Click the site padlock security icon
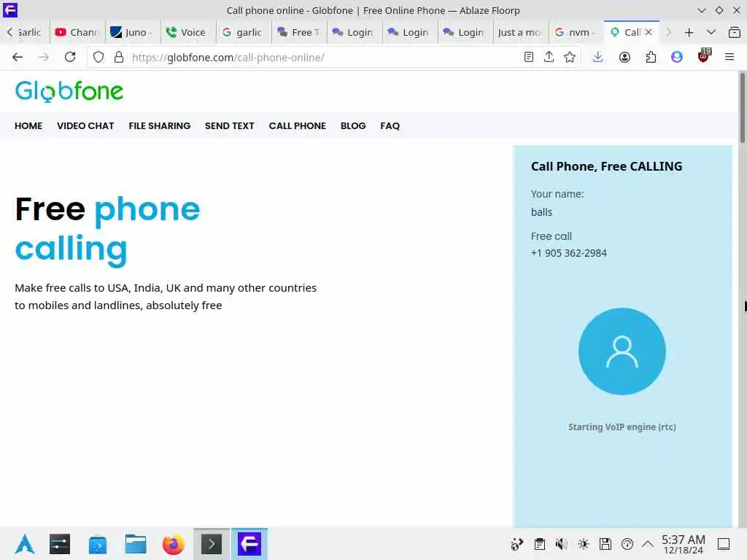Viewport: 747px width, 560px height. click(x=119, y=57)
